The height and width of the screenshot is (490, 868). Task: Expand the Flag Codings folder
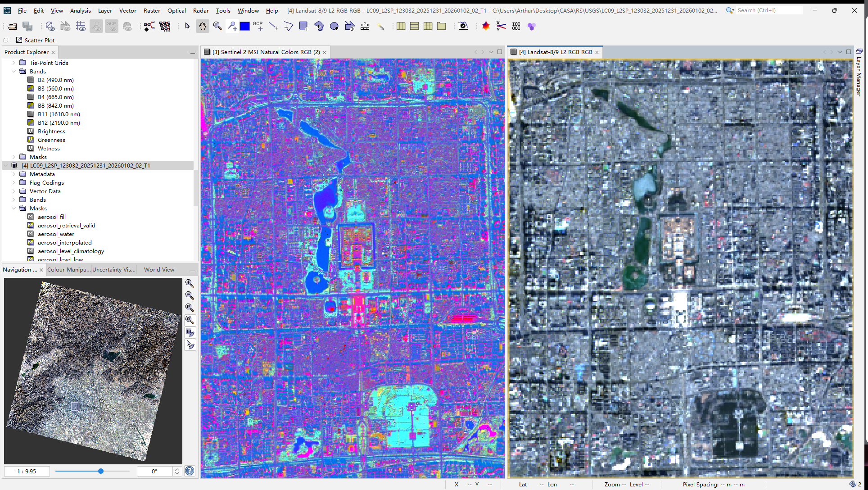pyautogui.click(x=14, y=183)
